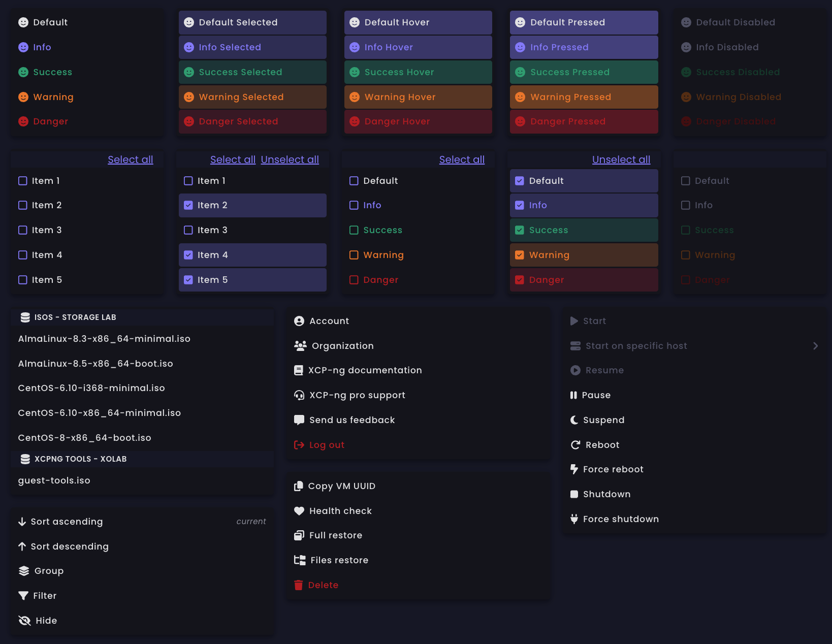Click the Filter funnel icon
The width and height of the screenshot is (832, 644).
pyautogui.click(x=23, y=596)
